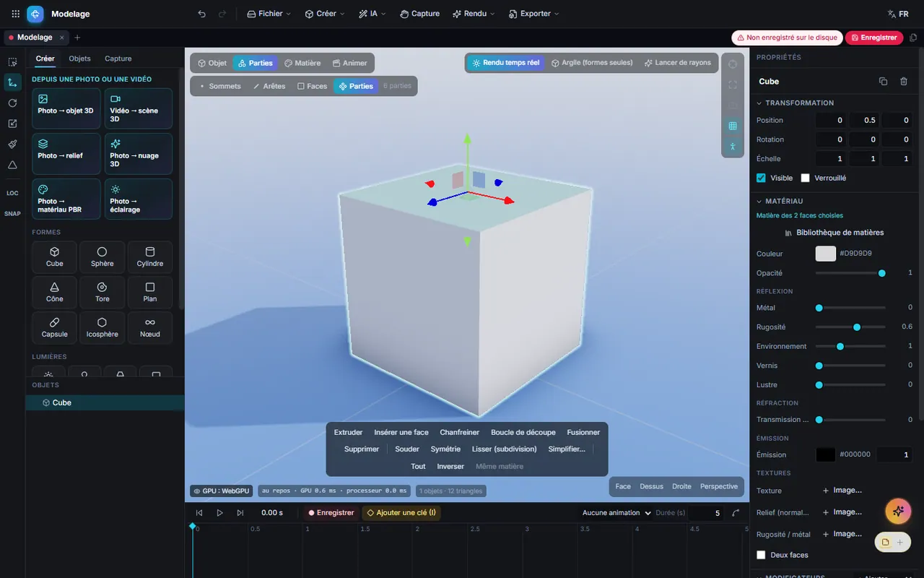The height and width of the screenshot is (578, 924).
Task: Play the animation
Action: coord(220,513)
